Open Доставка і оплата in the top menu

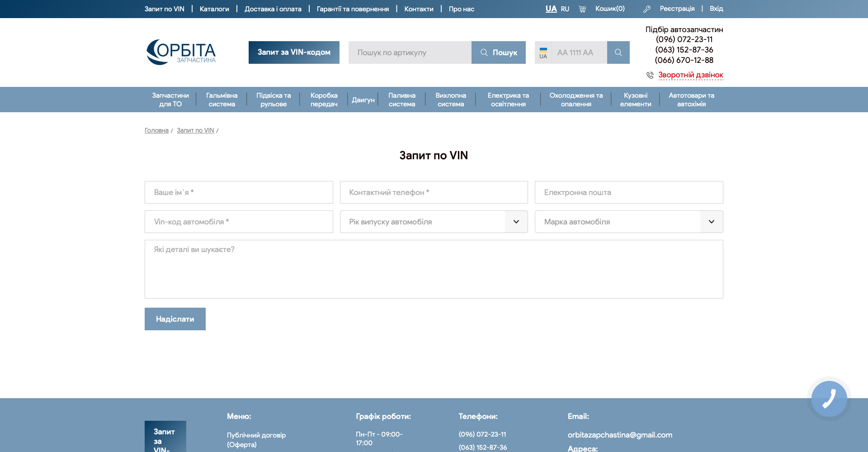point(273,9)
